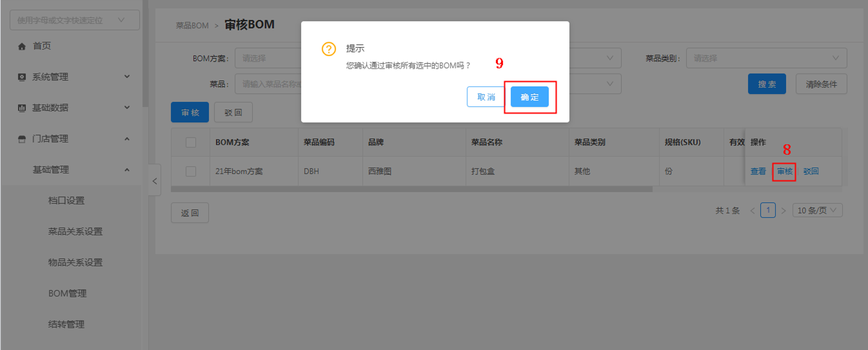
Task: Collapse the 基础管理 submenu
Action: [x=127, y=170]
